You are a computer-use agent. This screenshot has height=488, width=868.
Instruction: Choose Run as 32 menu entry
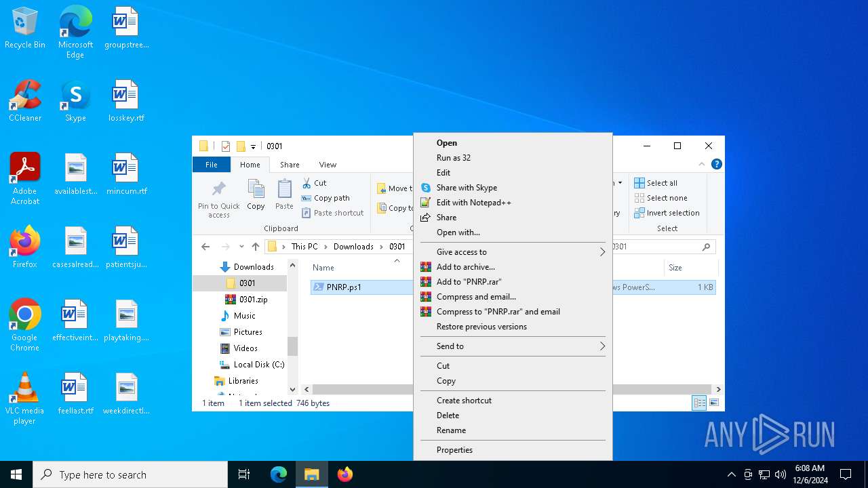point(513,158)
